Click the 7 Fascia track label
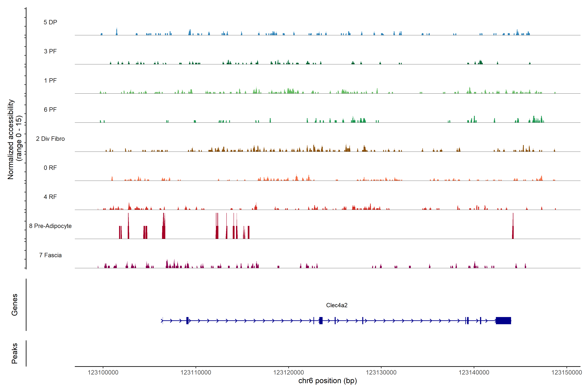Screen dimensions: 588x392 click(x=50, y=255)
